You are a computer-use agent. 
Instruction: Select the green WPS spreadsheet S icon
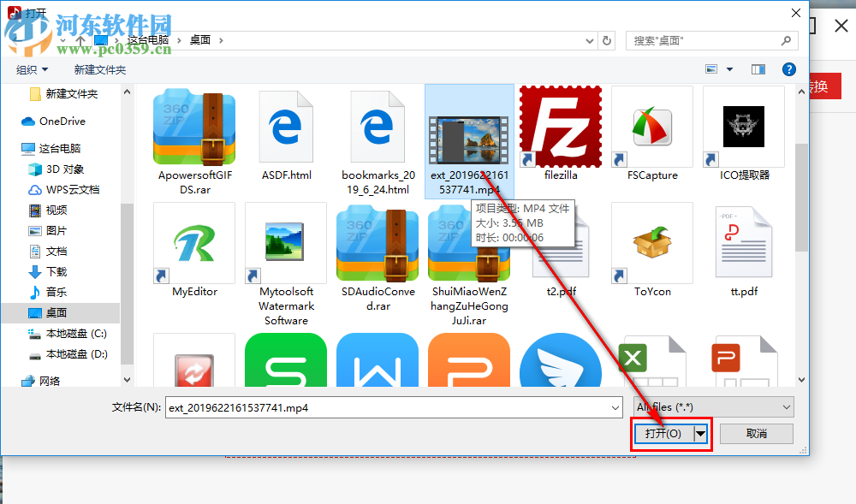coord(286,360)
